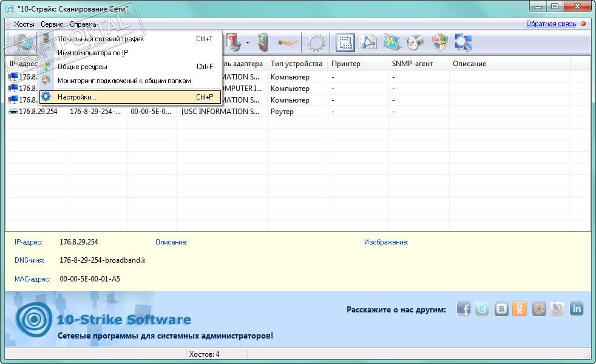Image resolution: width=596 pixels, height=364 pixels.
Task: Click the Настройки gear menu icon
Action: click(46, 96)
